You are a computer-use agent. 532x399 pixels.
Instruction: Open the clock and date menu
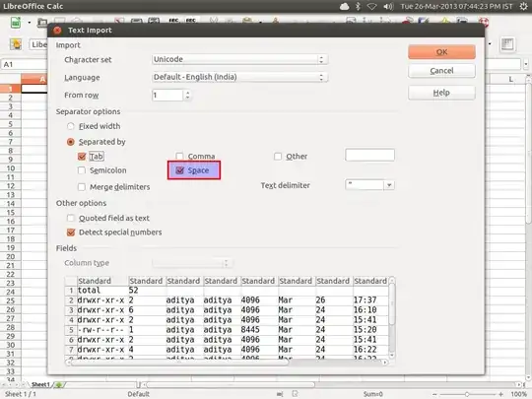pos(457,7)
